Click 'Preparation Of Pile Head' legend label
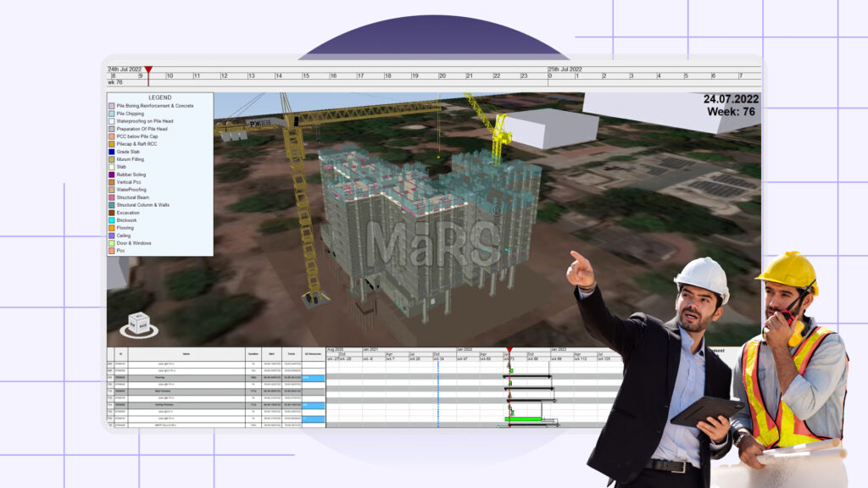 tap(142, 129)
